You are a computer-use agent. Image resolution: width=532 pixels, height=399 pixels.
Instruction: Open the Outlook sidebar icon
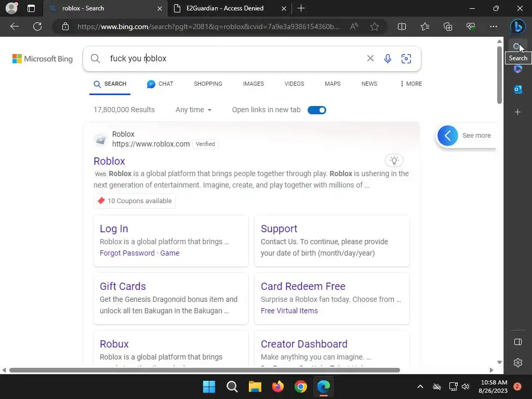(518, 89)
